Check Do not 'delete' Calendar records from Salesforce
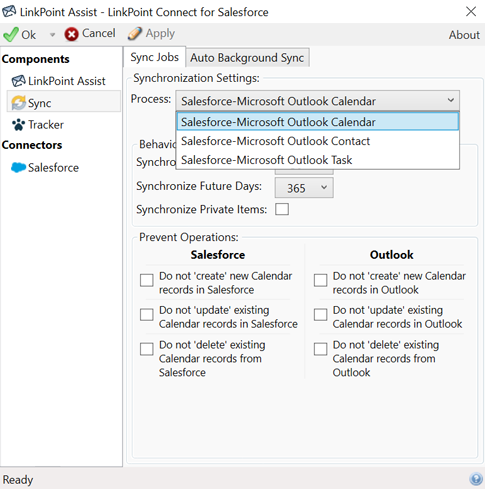 (147, 349)
